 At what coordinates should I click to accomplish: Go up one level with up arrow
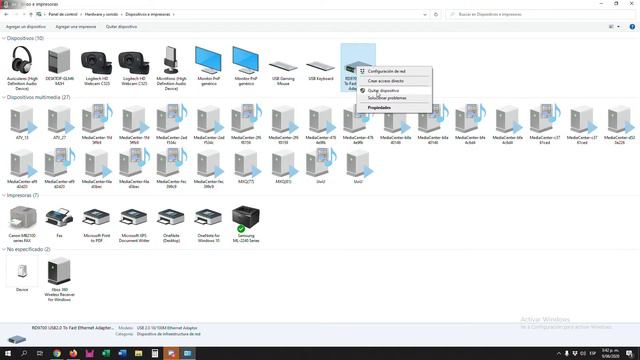(31, 14)
